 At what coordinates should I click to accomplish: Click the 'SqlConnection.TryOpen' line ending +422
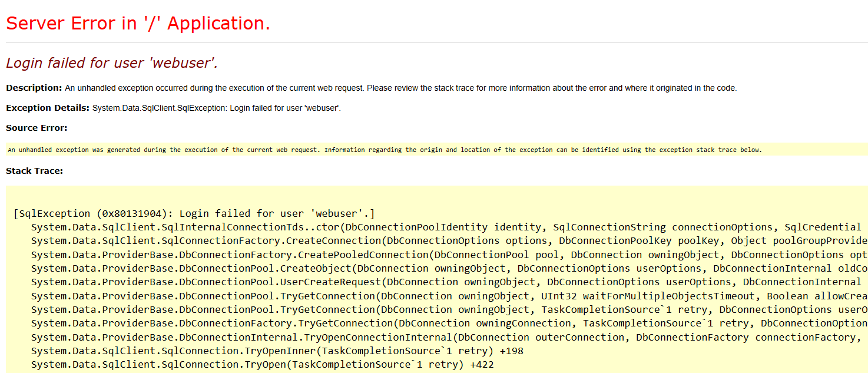click(262, 364)
